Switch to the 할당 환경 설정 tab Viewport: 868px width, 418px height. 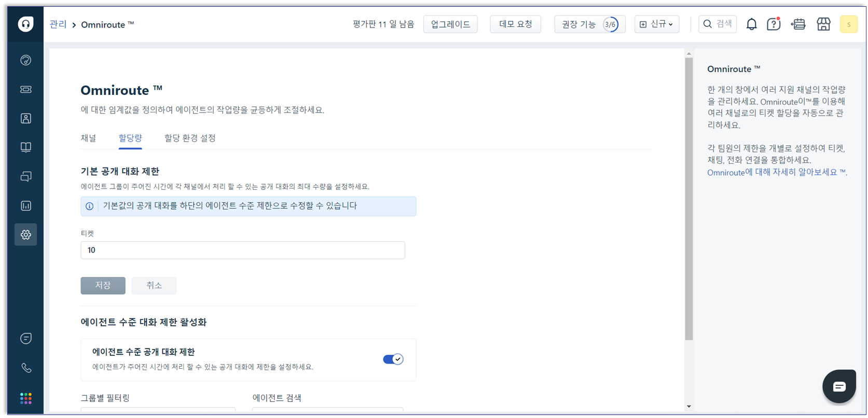click(190, 138)
